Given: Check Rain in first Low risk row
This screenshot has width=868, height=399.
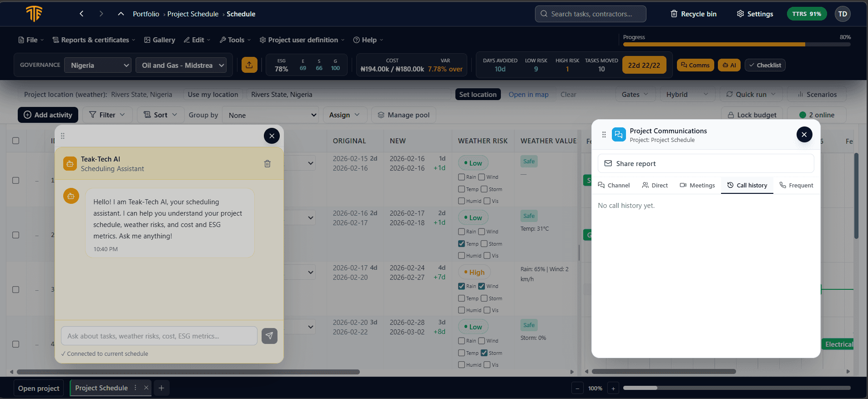Looking at the screenshot, I should click(x=462, y=177).
